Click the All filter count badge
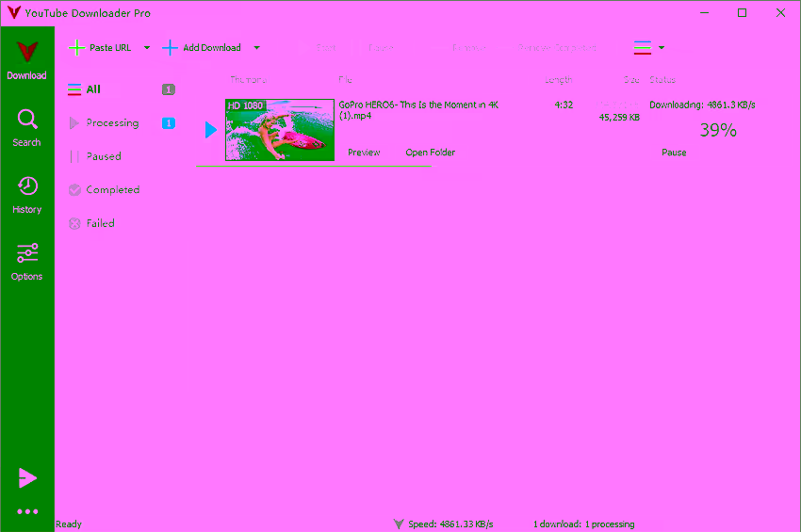 (169, 89)
